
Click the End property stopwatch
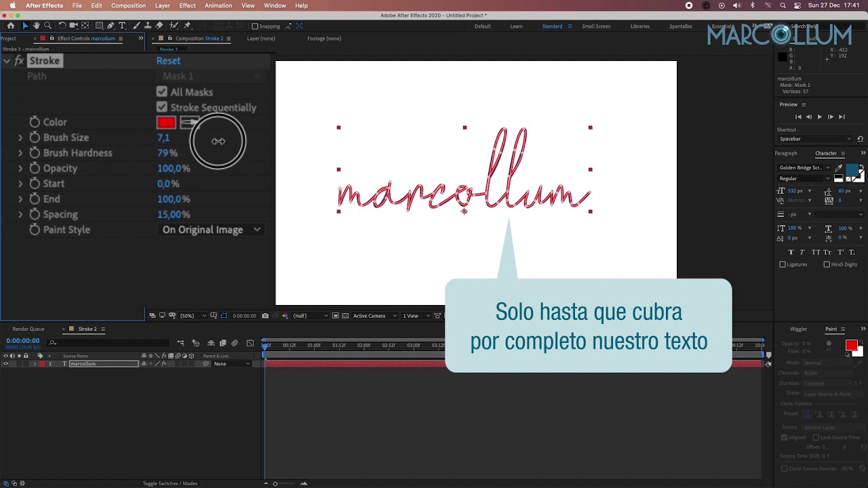click(x=35, y=199)
